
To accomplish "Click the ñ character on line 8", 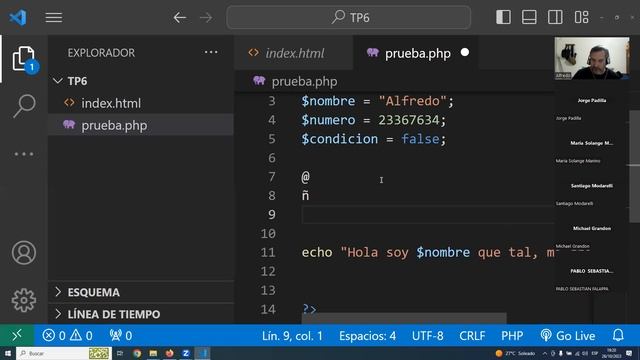I will coord(305,196).
